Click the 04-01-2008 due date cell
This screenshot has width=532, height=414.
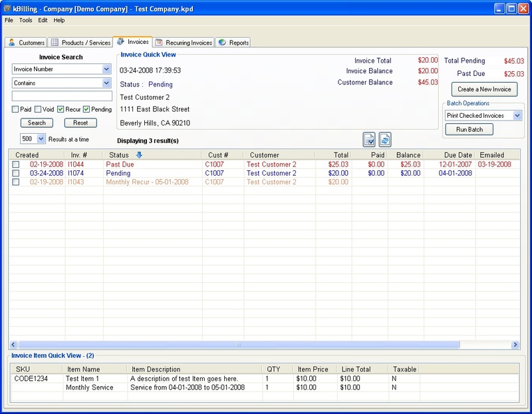(455, 173)
